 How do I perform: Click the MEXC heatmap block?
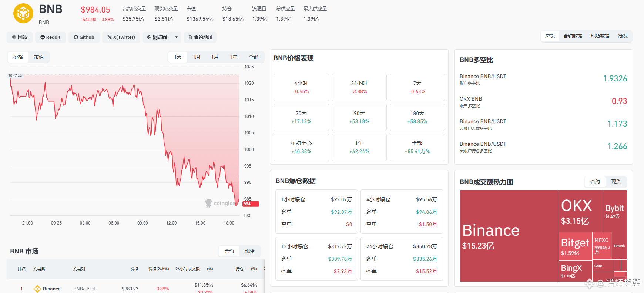602,246
